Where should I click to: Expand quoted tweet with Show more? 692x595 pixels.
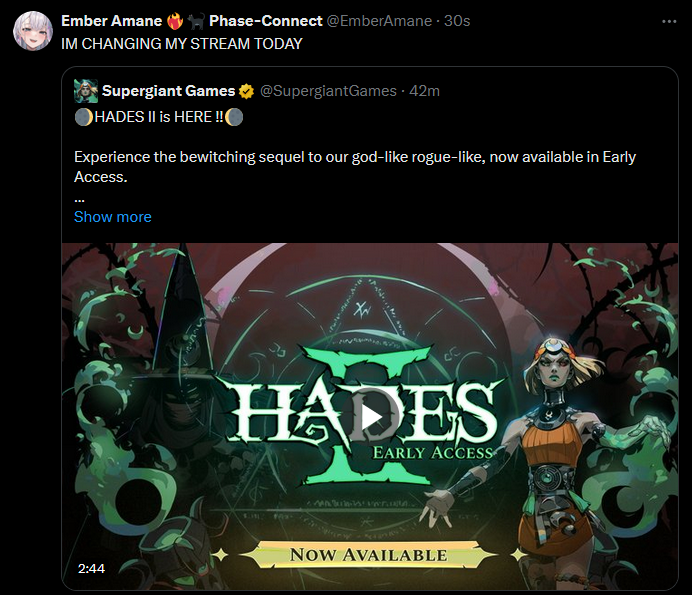[x=113, y=217]
